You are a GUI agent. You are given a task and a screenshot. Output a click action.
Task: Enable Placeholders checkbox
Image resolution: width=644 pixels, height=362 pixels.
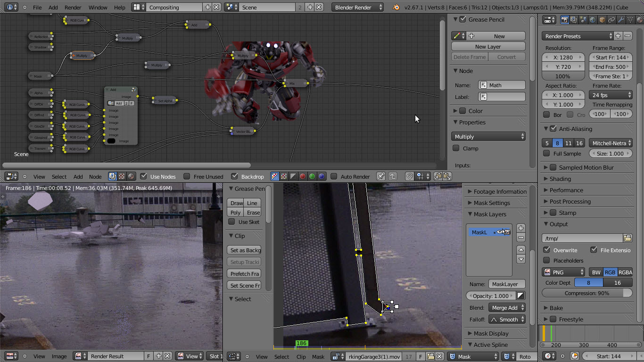546,260
